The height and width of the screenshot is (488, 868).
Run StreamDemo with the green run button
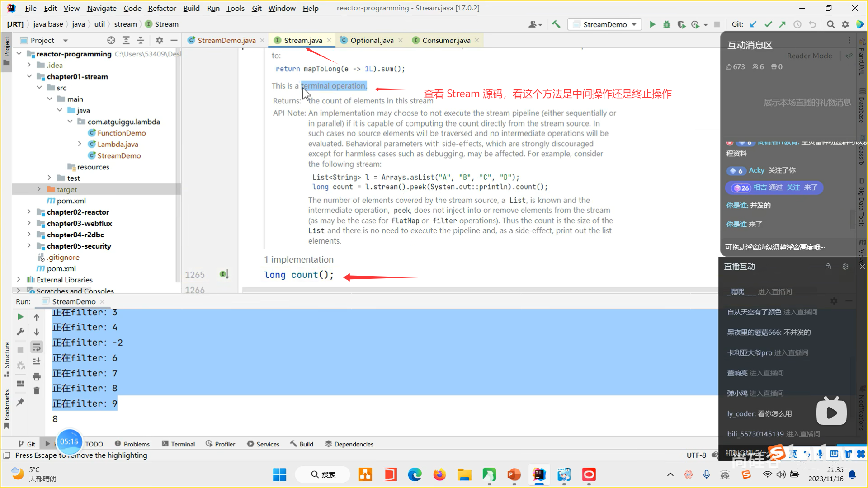(652, 24)
